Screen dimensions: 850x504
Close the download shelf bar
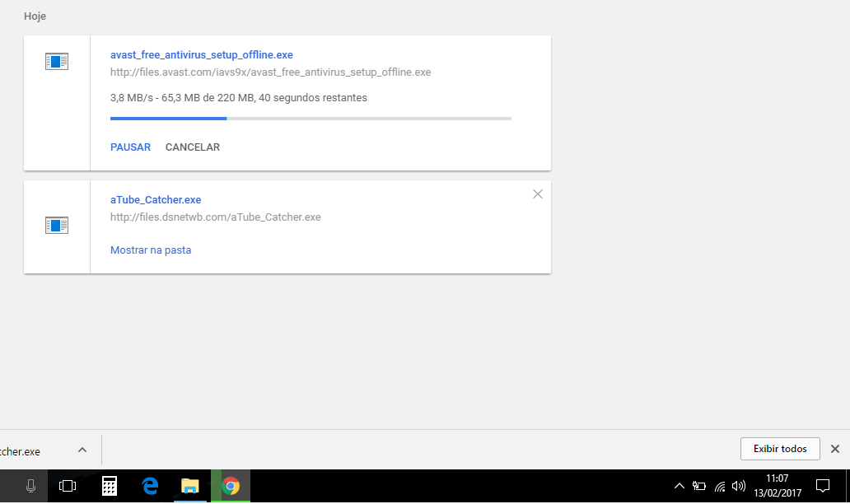(835, 449)
